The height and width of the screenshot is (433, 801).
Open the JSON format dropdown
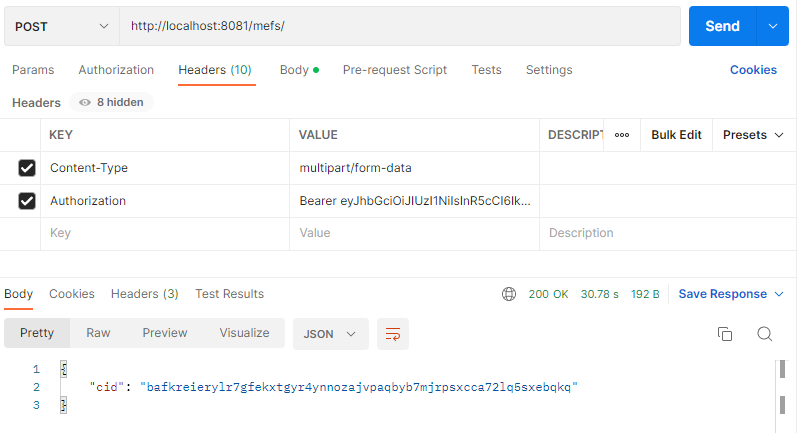(x=330, y=334)
